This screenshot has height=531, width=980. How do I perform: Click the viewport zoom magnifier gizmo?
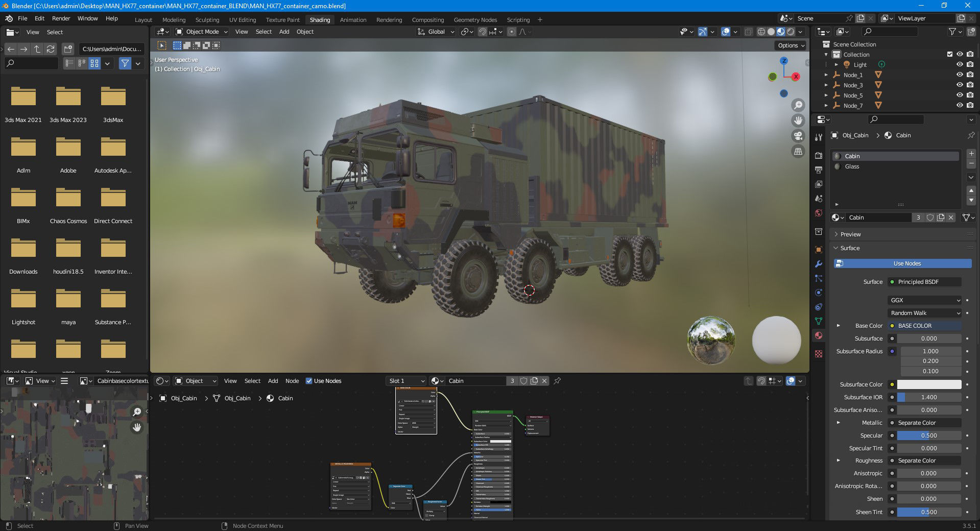pyautogui.click(x=798, y=105)
